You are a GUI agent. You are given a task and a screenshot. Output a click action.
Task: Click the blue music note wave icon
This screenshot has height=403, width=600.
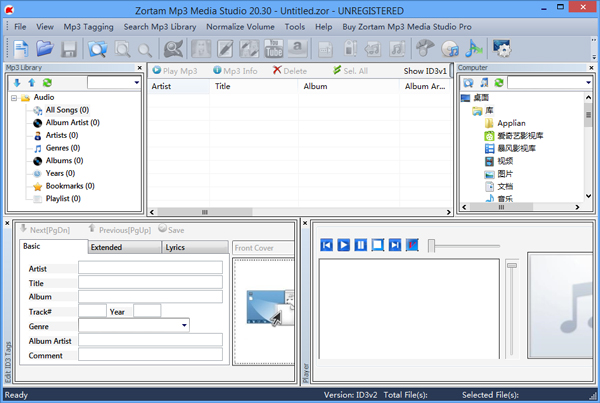474,49
